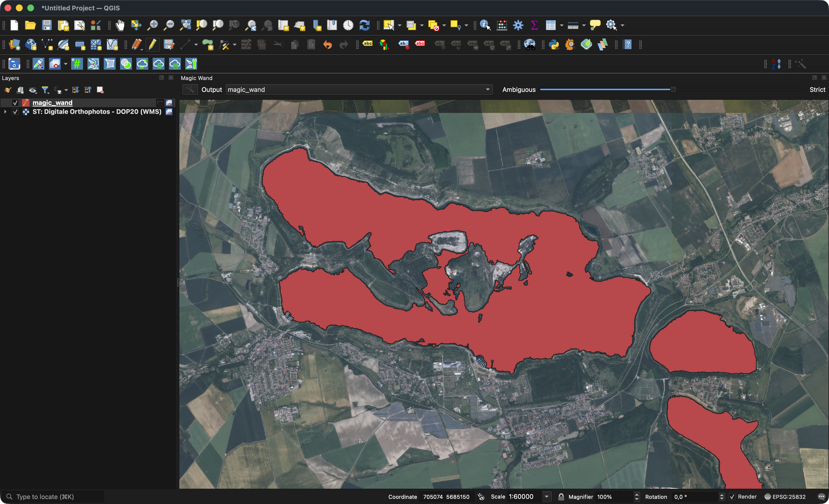The height and width of the screenshot is (504, 829).
Task: Open the log messages speech bubble
Action: (821, 497)
